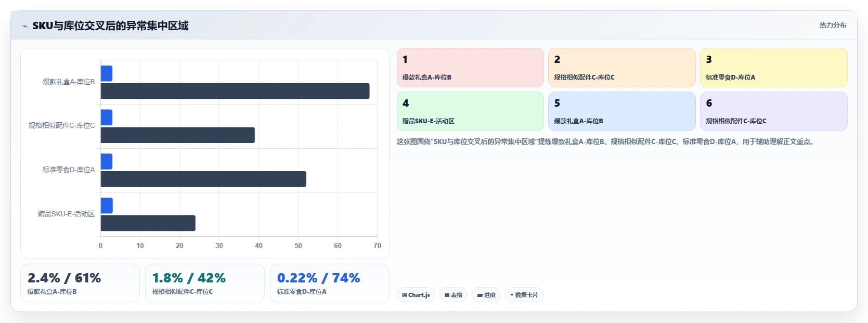Click the text 赠品SKU-E-活动区 in card 4

(x=428, y=121)
